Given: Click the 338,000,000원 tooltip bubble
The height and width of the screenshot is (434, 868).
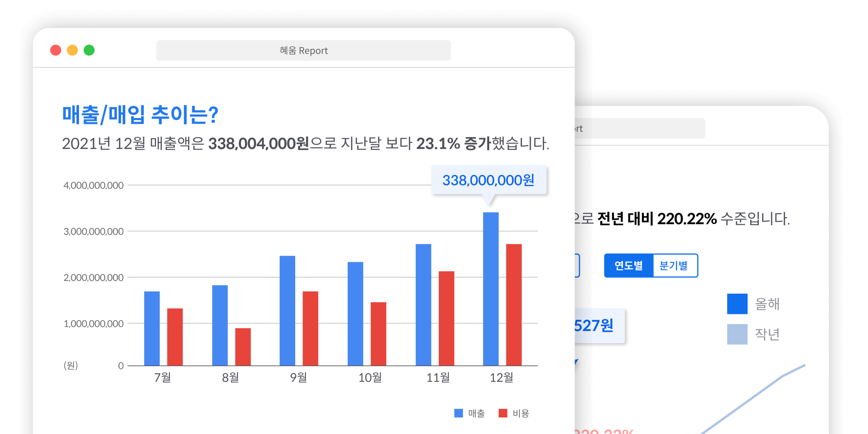Looking at the screenshot, I should coord(489,180).
